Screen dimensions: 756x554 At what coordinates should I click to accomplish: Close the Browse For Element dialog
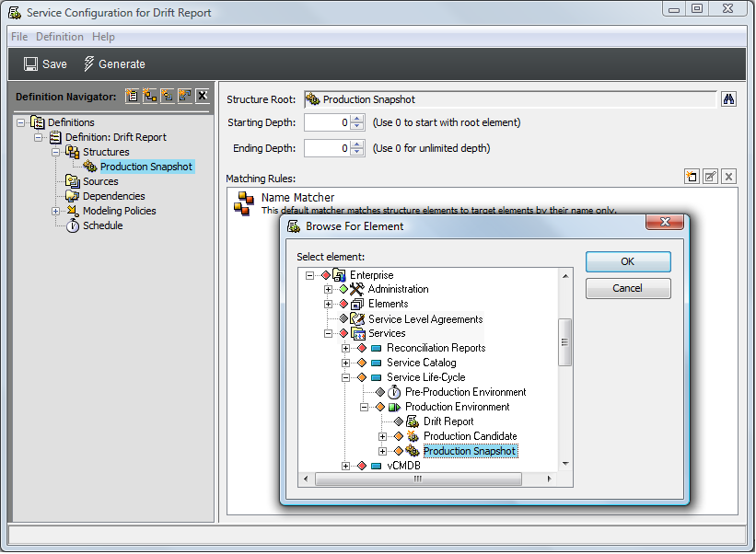(x=665, y=222)
